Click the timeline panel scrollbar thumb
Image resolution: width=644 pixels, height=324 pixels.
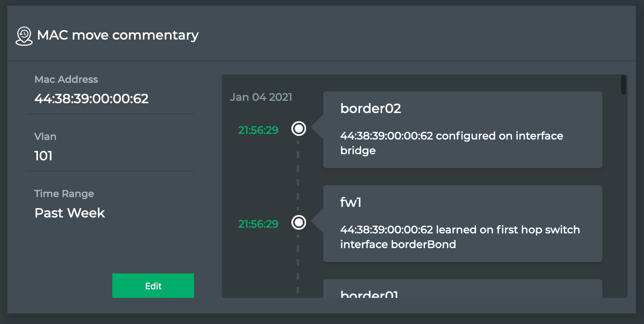(x=623, y=85)
